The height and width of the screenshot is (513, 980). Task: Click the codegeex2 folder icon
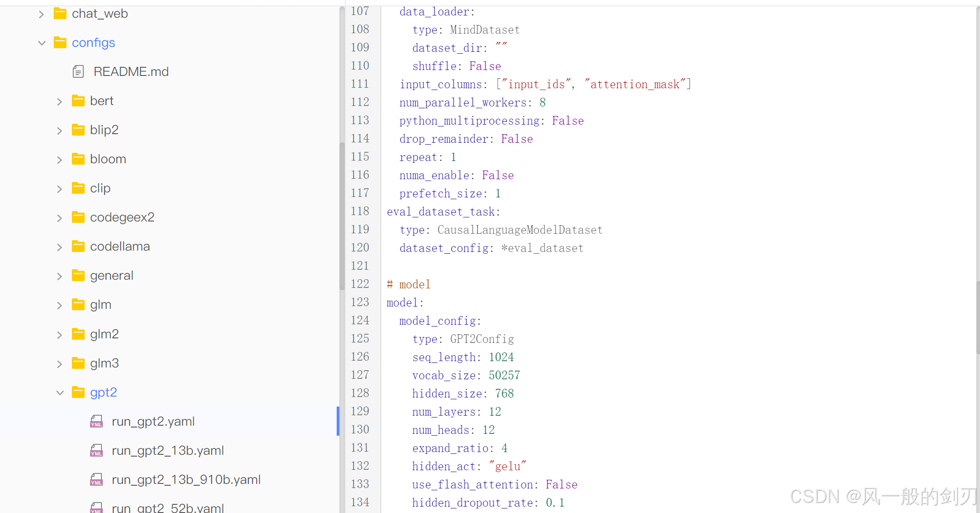tap(78, 217)
